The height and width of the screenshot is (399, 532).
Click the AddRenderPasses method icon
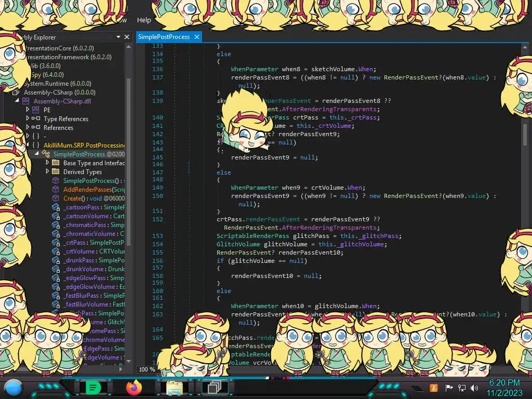[x=56, y=189]
